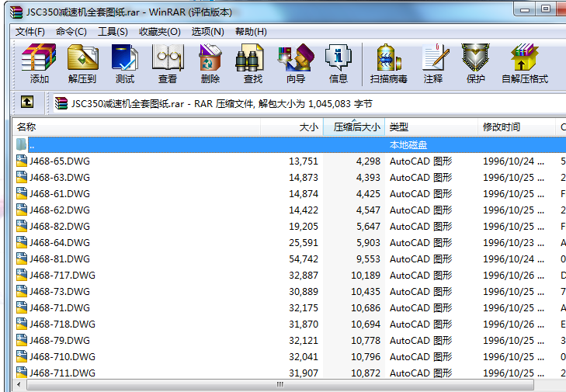This screenshot has width=566, height=392.
Task: Click the parent folder icon in list
Action: 21,144
